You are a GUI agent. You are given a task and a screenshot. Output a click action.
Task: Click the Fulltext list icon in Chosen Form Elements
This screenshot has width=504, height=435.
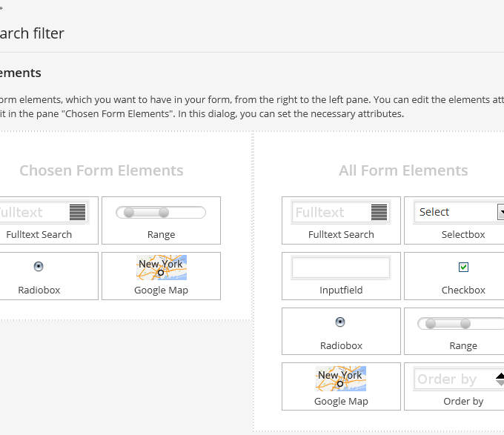(77, 213)
